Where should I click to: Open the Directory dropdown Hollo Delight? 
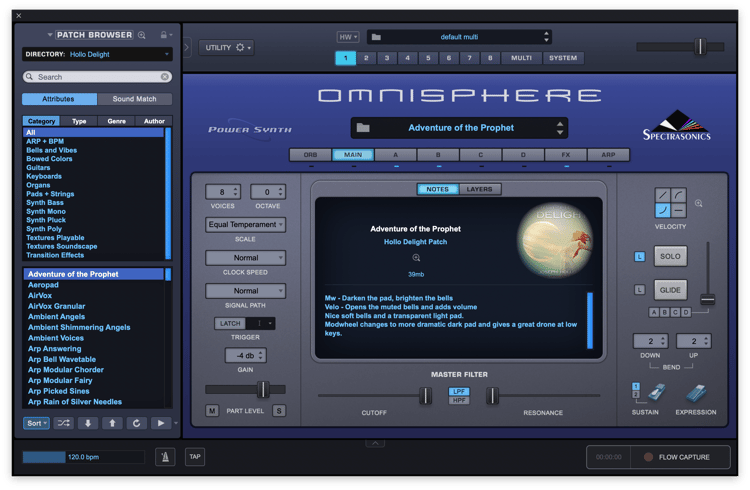click(97, 54)
